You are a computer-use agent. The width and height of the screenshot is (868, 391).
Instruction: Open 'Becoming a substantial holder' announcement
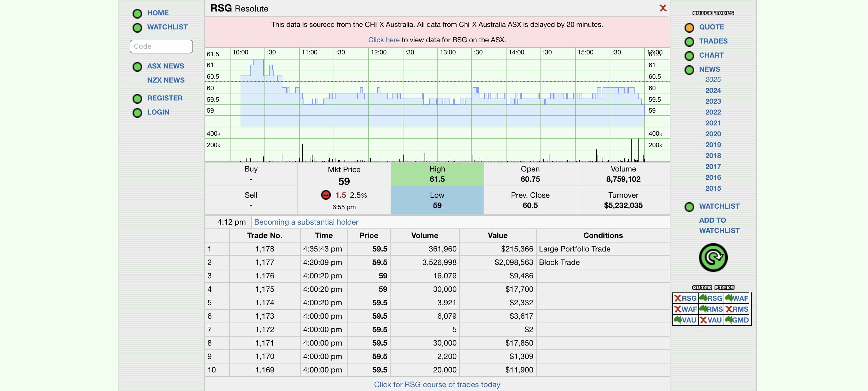pos(306,222)
